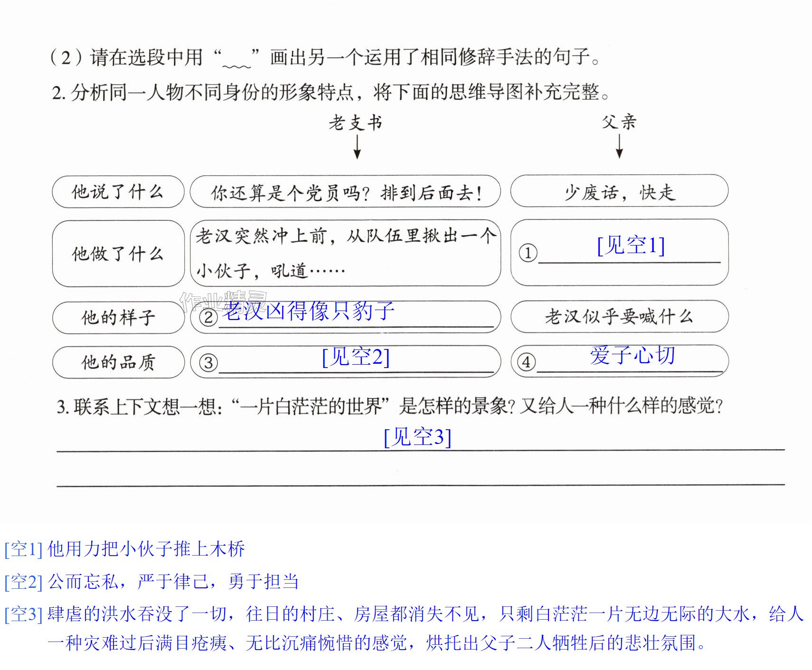Select the 他做了什么 box

(x=118, y=254)
